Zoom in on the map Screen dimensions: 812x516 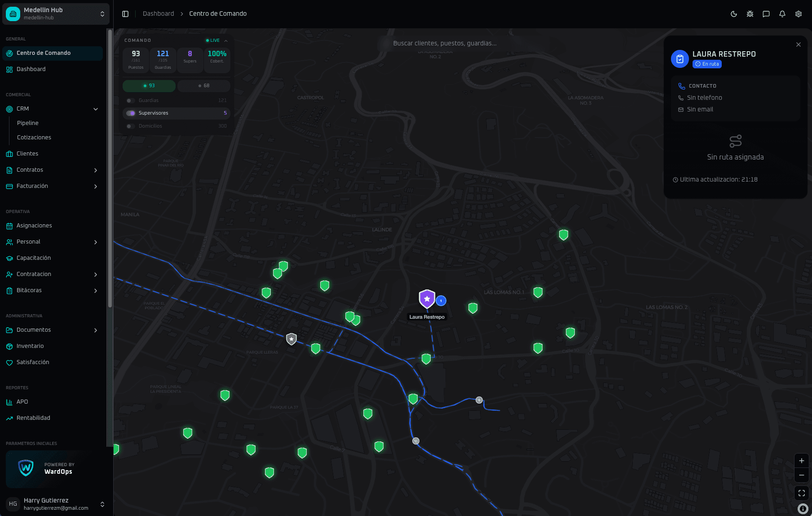coord(802,461)
